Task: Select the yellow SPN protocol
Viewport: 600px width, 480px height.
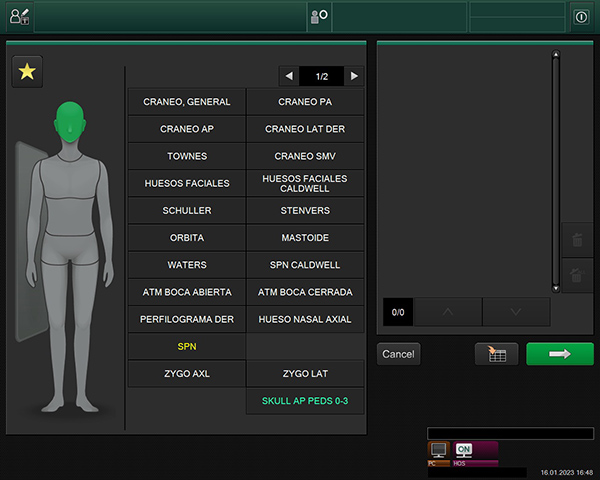Action: [187, 346]
